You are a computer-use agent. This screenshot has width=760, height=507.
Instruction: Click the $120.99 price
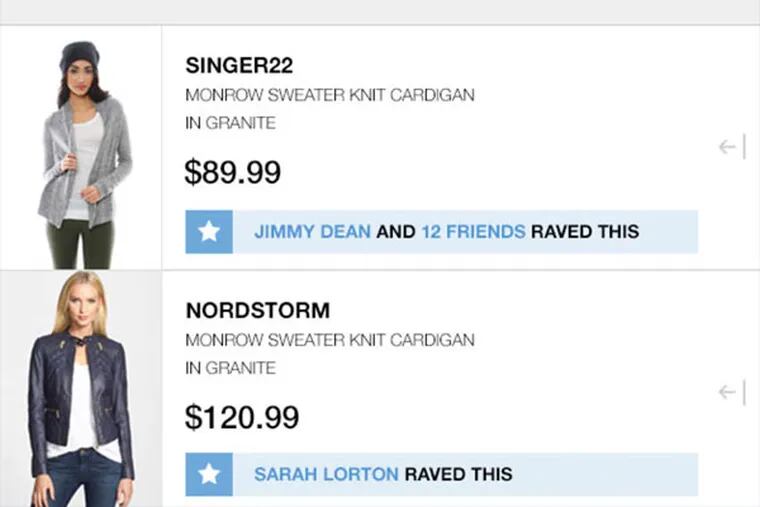tap(241, 416)
